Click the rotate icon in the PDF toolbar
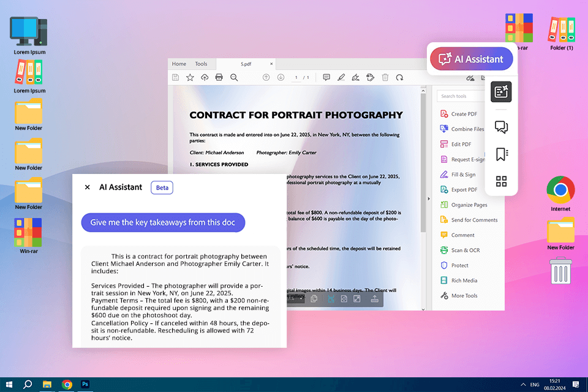 click(400, 77)
